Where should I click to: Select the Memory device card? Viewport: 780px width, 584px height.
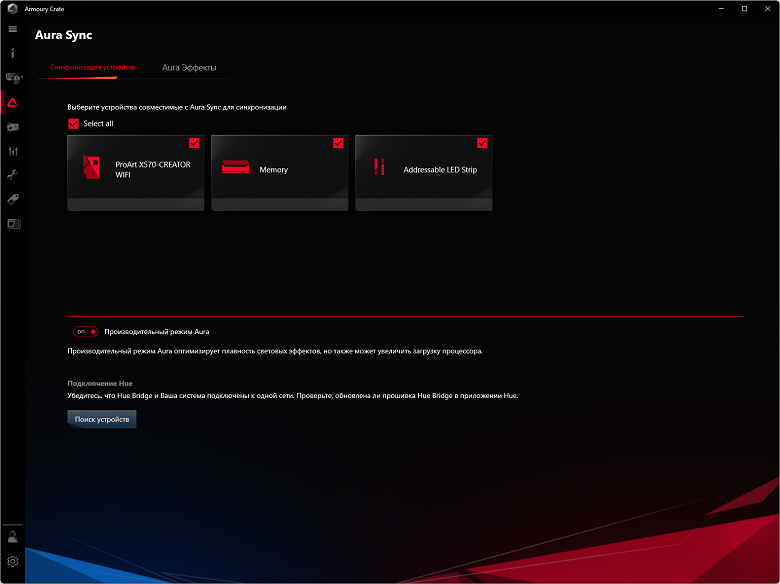[x=280, y=173]
